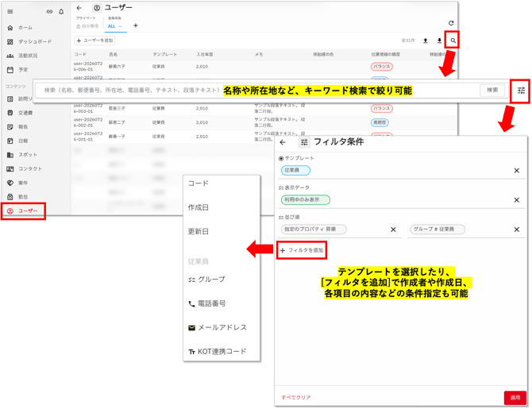
Task: Click the 従業員 template chip
Action: pyautogui.click(x=295, y=171)
